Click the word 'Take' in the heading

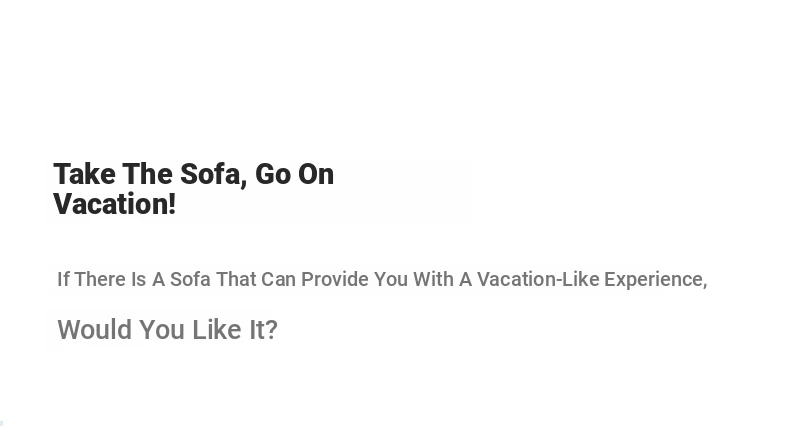coord(85,174)
